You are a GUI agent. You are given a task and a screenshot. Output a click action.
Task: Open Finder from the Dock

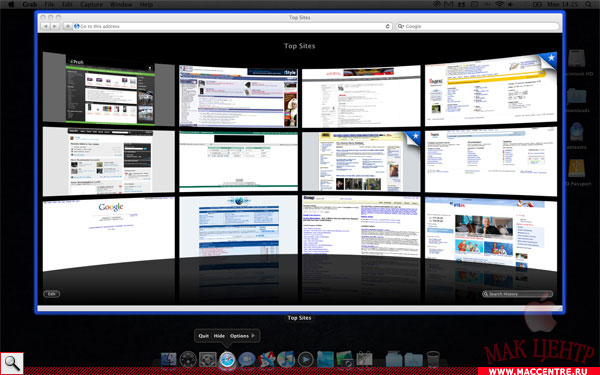(x=168, y=360)
